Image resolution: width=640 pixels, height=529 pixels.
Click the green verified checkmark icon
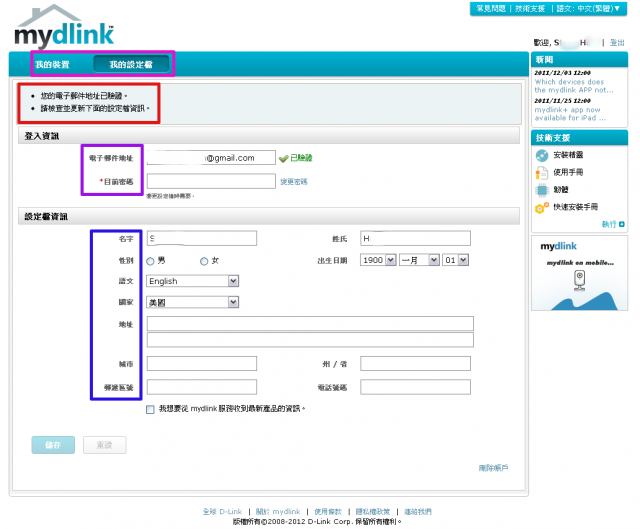[283, 158]
